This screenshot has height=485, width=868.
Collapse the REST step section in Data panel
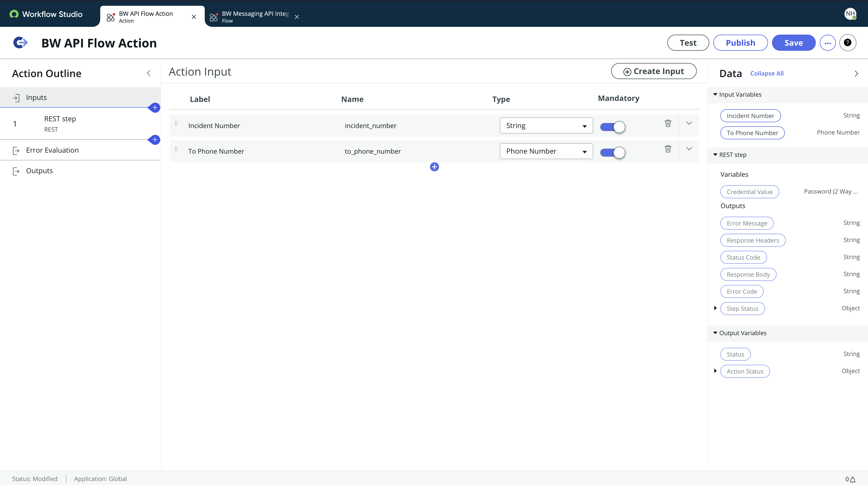(x=715, y=155)
